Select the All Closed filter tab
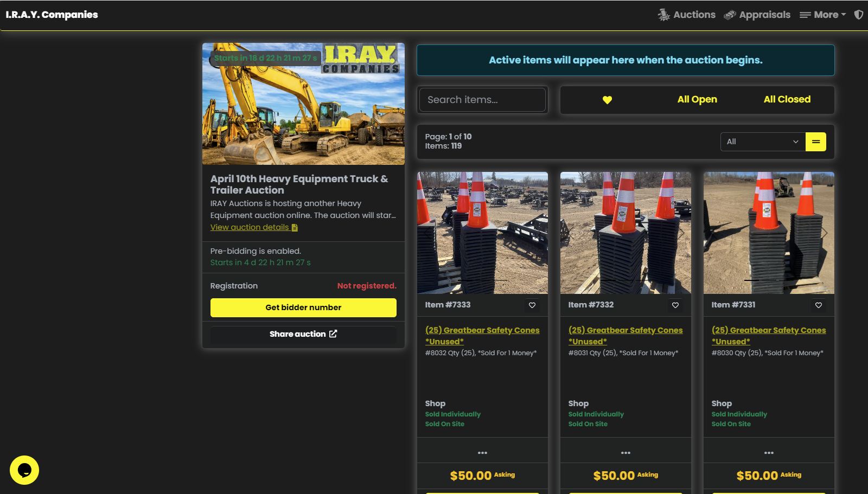 pos(787,99)
